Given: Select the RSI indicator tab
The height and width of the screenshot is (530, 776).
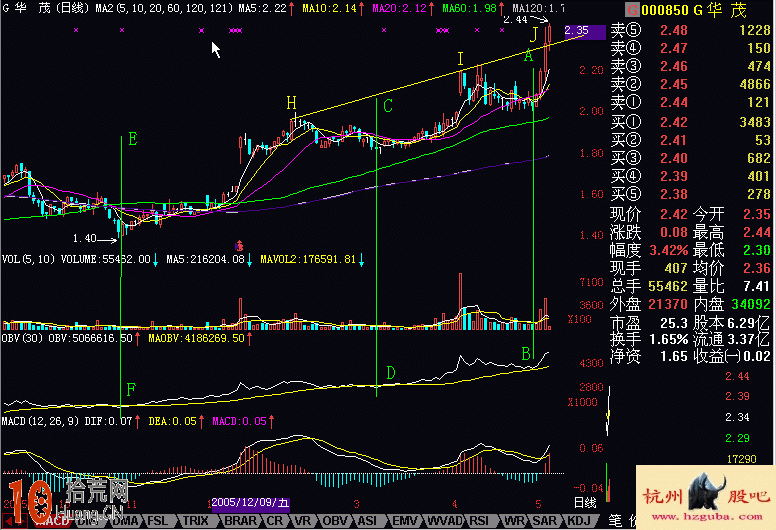Looking at the screenshot, I should (x=479, y=521).
